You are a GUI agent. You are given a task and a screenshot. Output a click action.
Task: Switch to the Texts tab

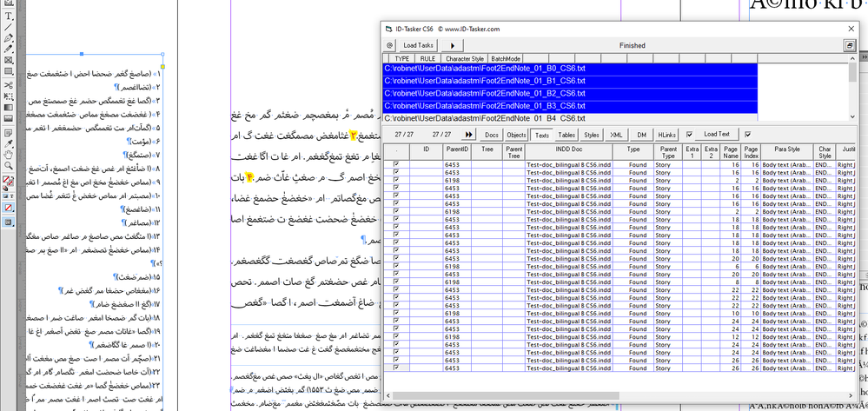pos(542,135)
